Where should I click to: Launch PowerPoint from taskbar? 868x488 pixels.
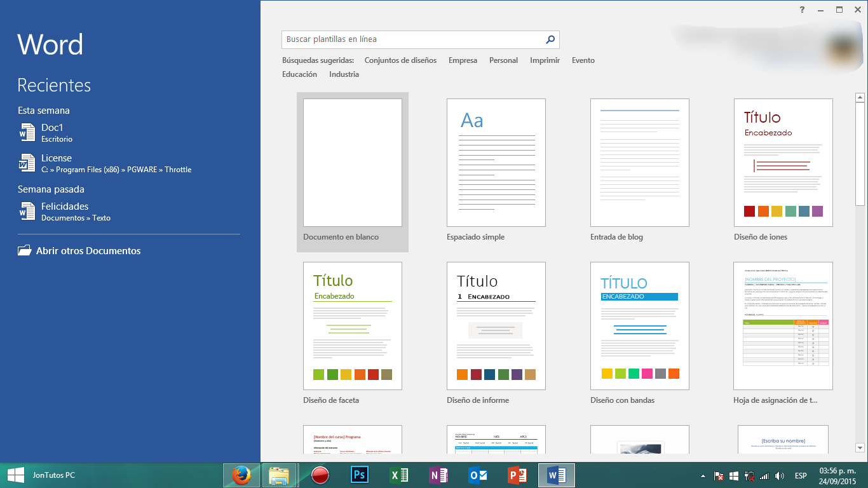tap(518, 475)
